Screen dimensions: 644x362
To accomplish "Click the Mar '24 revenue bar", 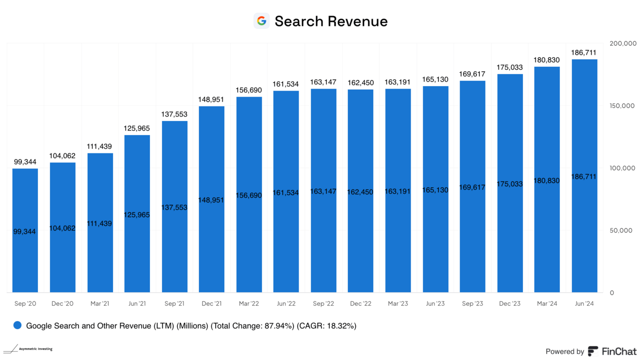I will point(547,180).
